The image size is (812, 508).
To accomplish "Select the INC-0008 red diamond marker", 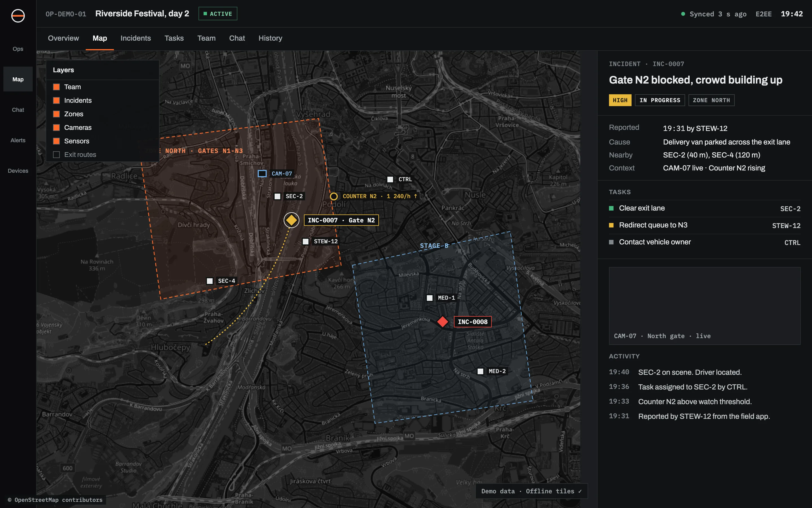I will pyautogui.click(x=443, y=321).
